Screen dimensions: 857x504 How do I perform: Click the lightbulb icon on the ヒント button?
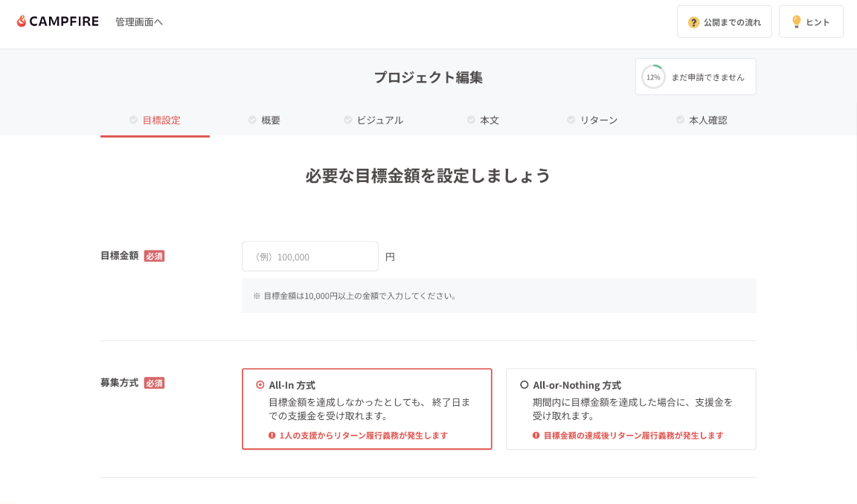795,21
